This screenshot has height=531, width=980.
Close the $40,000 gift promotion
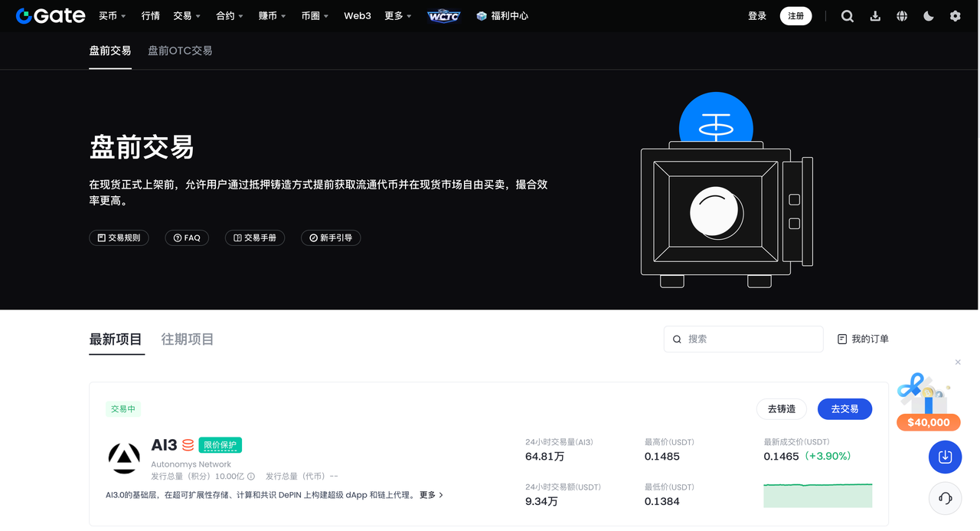pos(958,362)
